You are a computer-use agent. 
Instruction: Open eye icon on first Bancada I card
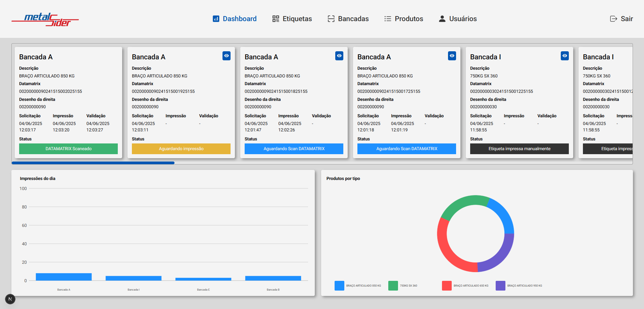[x=565, y=56]
